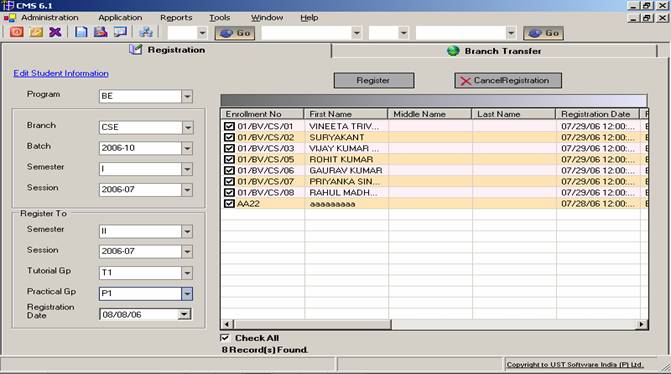Image resolution: width=671 pixels, height=374 pixels.
Task: Open the first small toolbar combo box
Action: click(202, 33)
